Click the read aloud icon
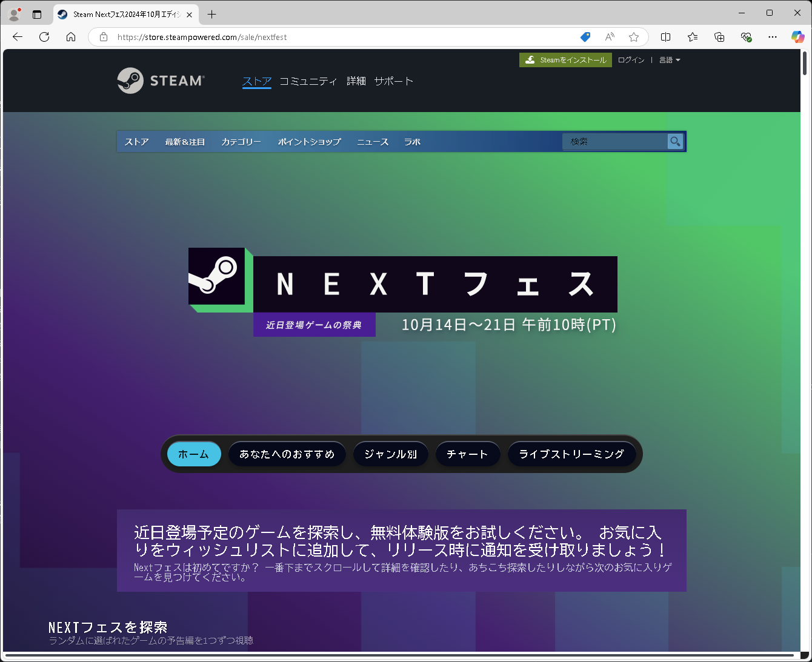Viewport: 812px width, 662px height. pyautogui.click(x=609, y=37)
